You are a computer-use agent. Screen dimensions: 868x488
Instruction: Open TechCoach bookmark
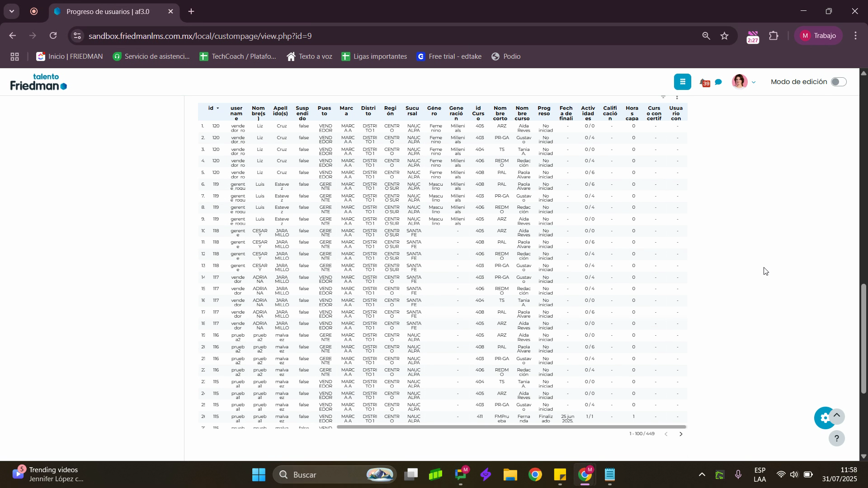(238, 56)
